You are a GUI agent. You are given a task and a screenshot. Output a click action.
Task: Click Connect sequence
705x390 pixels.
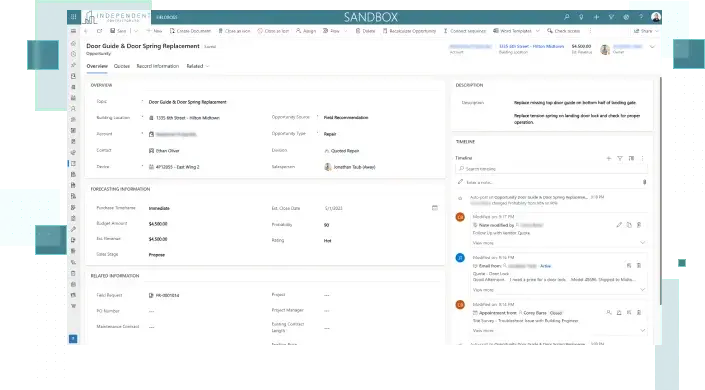click(464, 31)
